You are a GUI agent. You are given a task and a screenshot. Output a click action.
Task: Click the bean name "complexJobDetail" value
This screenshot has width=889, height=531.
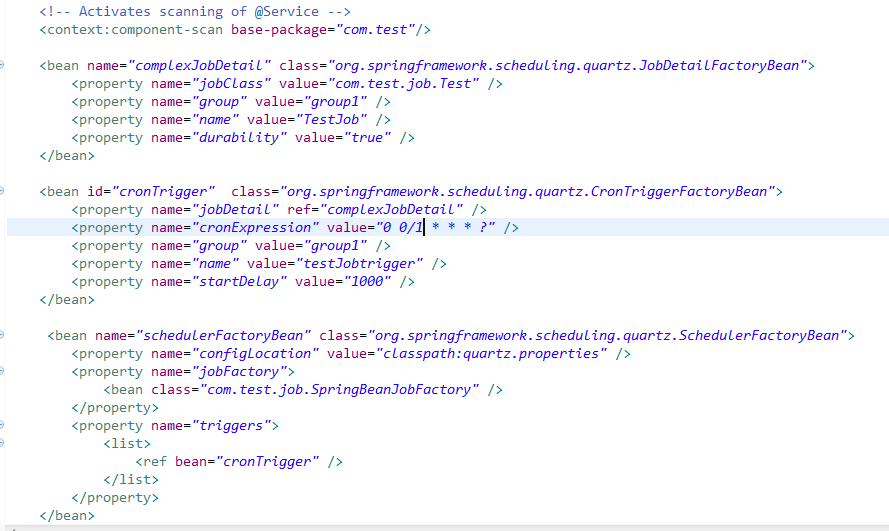point(200,66)
